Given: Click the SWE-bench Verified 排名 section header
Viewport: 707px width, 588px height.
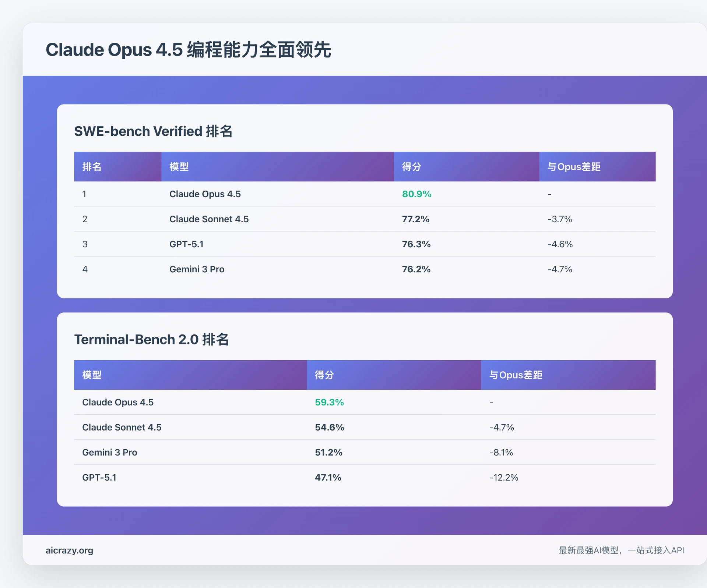Looking at the screenshot, I should (x=154, y=131).
